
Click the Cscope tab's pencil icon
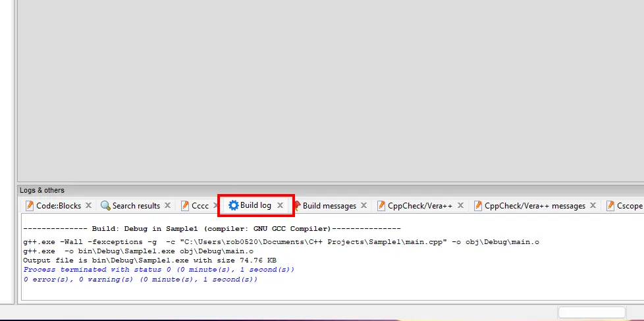coord(610,206)
